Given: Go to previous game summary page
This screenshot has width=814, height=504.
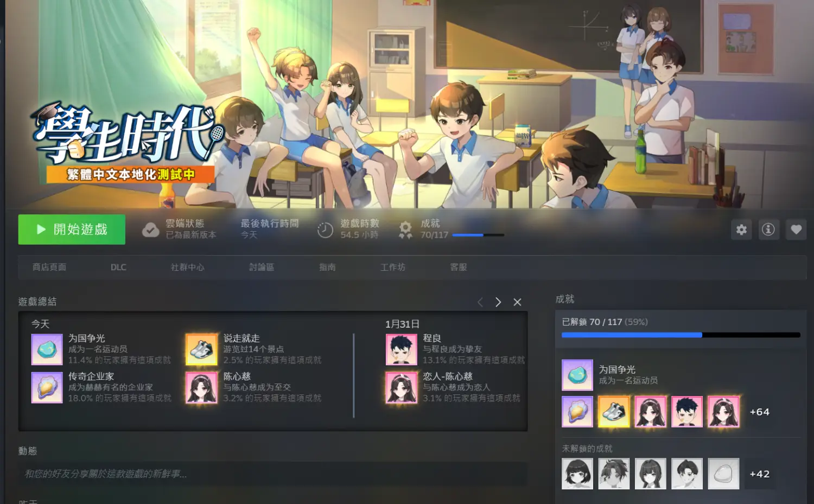Looking at the screenshot, I should [480, 302].
